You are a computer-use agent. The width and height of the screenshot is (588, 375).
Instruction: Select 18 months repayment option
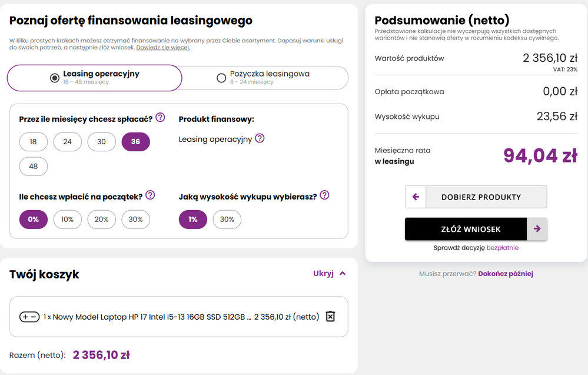[x=34, y=142]
